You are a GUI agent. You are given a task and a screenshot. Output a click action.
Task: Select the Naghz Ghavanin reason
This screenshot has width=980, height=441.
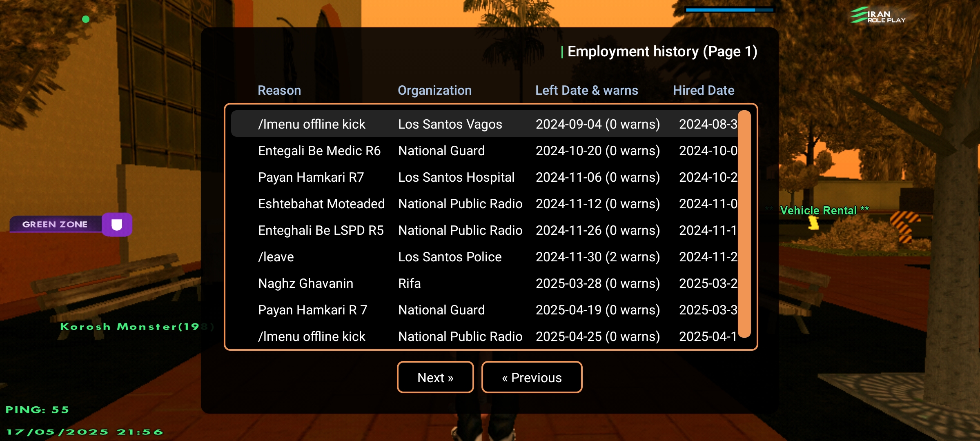(x=305, y=283)
